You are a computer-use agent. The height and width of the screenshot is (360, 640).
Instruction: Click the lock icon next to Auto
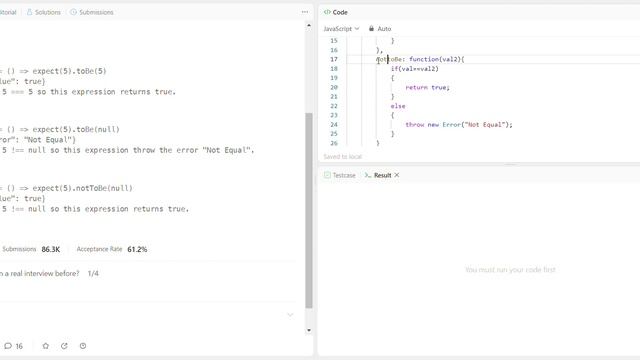(x=371, y=29)
